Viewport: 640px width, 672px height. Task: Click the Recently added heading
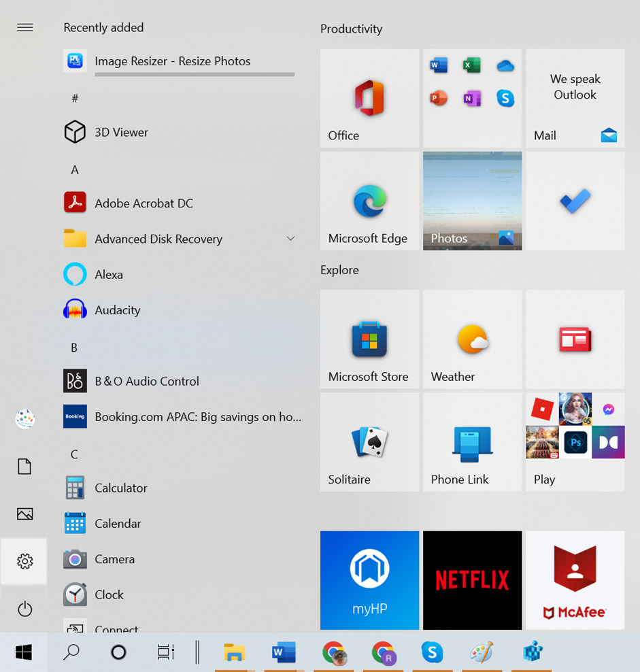pos(103,27)
